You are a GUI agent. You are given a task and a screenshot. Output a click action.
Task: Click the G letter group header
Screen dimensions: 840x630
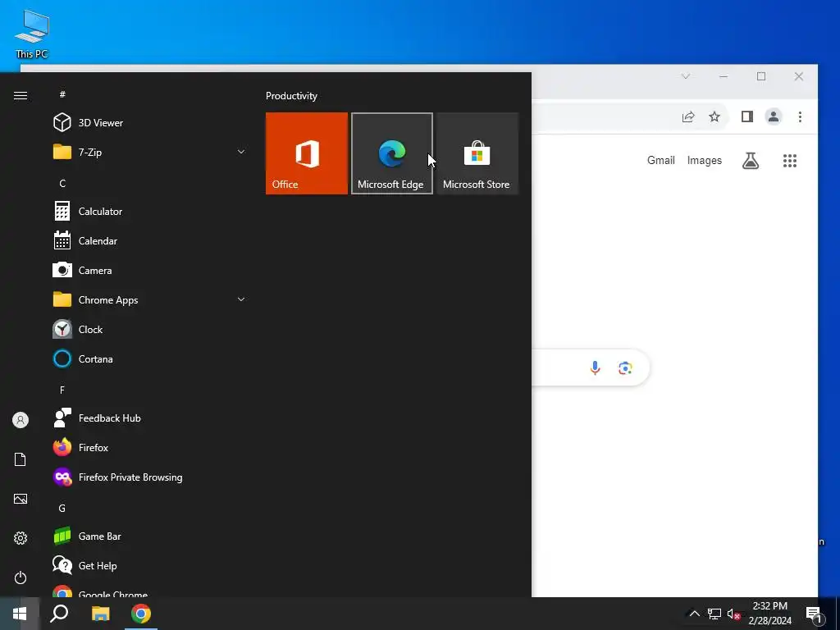pyautogui.click(x=62, y=508)
